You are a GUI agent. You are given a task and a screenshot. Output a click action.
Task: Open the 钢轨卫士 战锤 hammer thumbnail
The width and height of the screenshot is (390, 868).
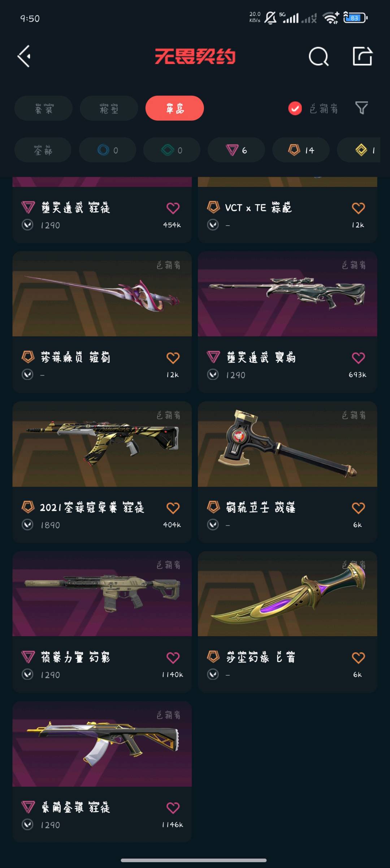tap(287, 444)
